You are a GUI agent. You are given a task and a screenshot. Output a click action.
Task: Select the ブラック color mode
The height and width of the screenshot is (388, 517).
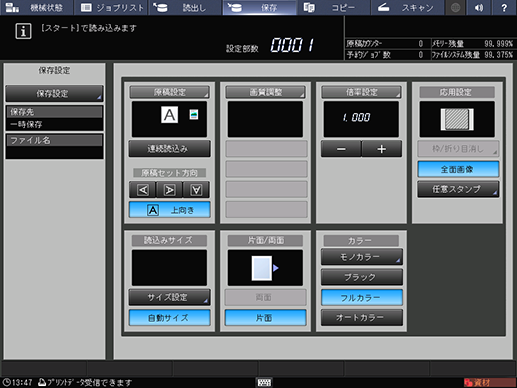click(362, 277)
